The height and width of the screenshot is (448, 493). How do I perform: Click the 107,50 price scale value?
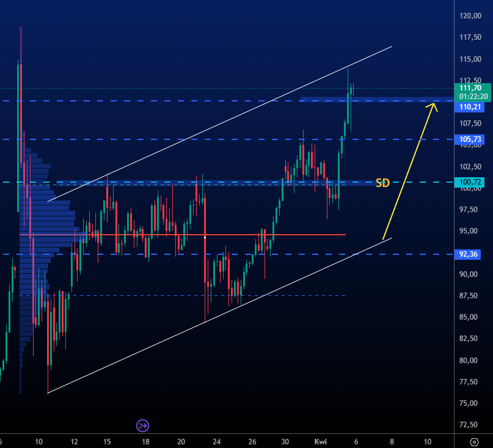pos(470,123)
